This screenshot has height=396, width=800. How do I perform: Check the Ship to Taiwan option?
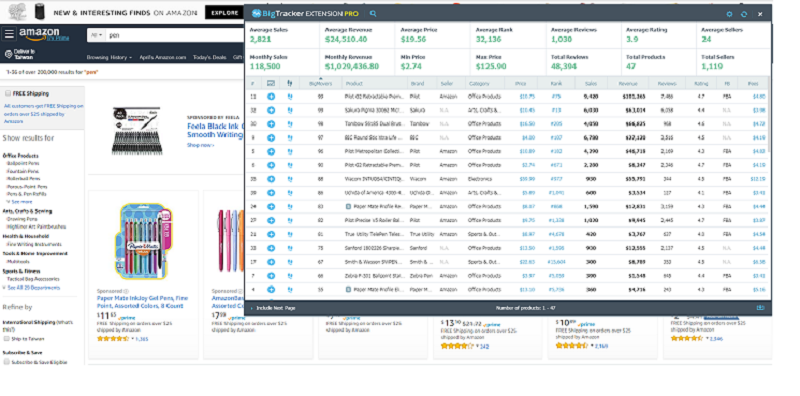point(7,339)
